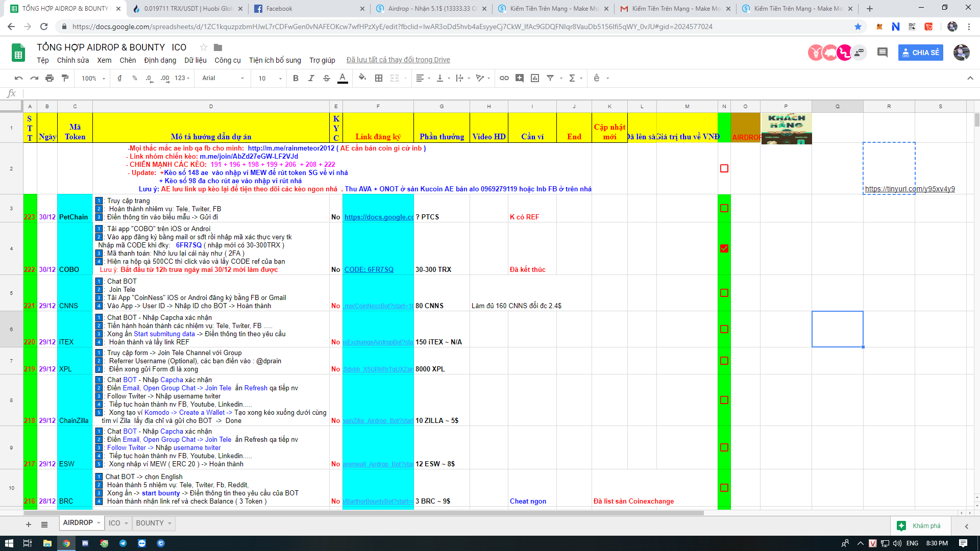
Task: Click the formula bar input
Action: 500,93
